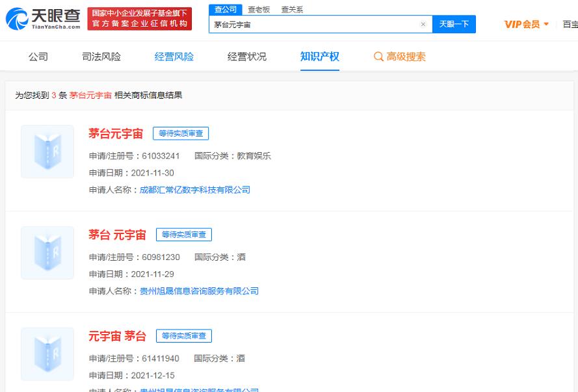Click 等待实质审查 tag of 元宇宙 茅台
This screenshot has width=578, height=392.
pyautogui.click(x=184, y=336)
